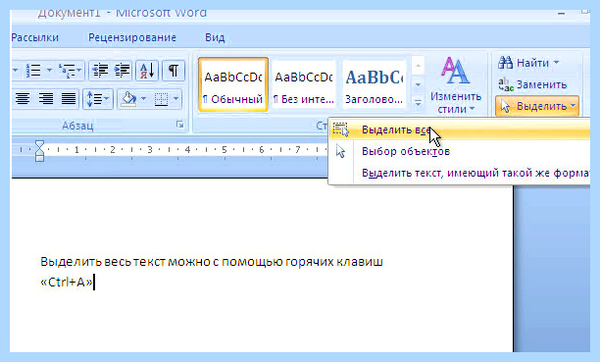Sort text alphabetically
This screenshot has height=362, width=600.
pos(147,70)
